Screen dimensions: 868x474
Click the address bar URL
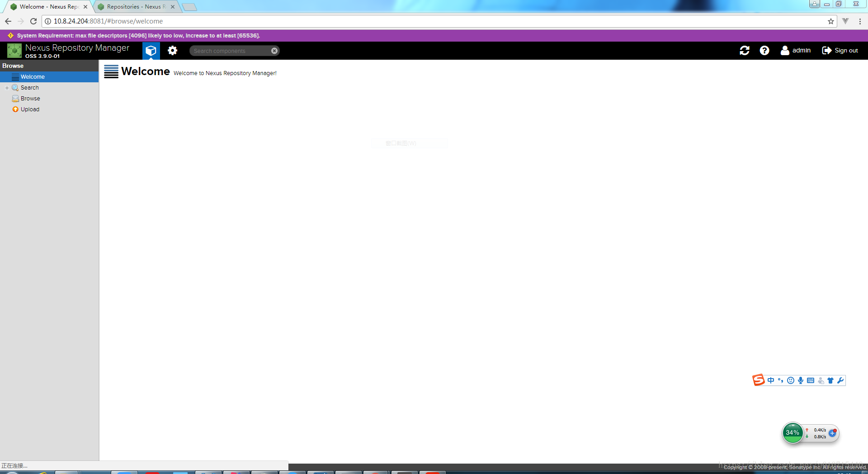coord(108,21)
